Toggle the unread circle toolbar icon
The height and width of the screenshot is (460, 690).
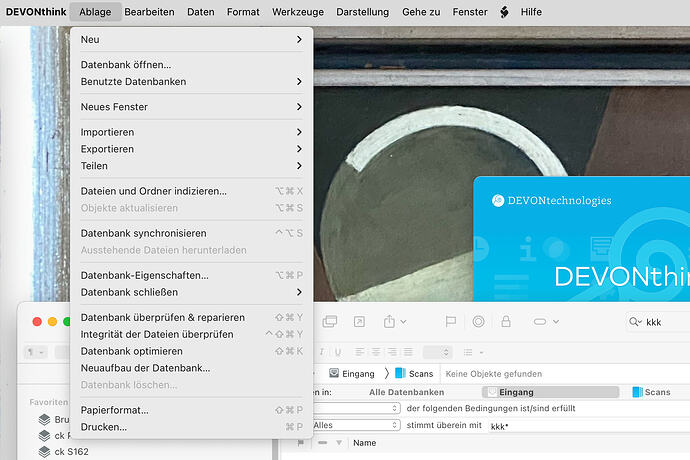pos(478,322)
